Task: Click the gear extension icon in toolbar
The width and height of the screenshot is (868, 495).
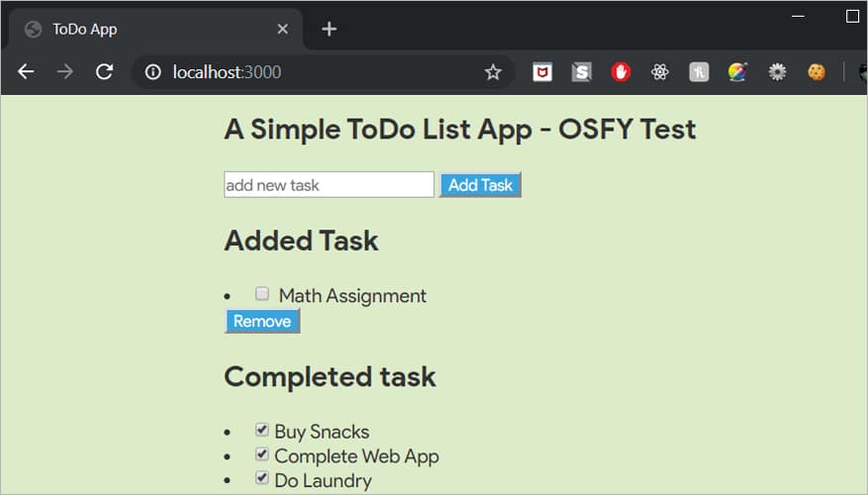Action: click(778, 72)
